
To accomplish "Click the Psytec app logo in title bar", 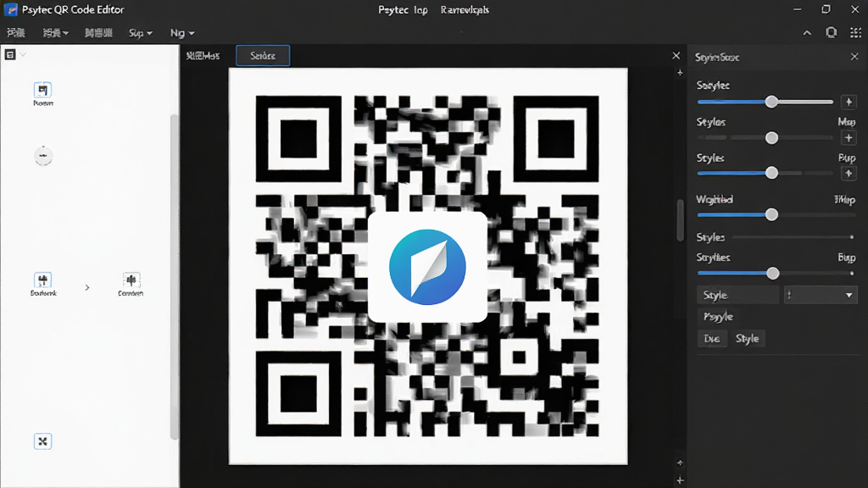I will pos(10,9).
